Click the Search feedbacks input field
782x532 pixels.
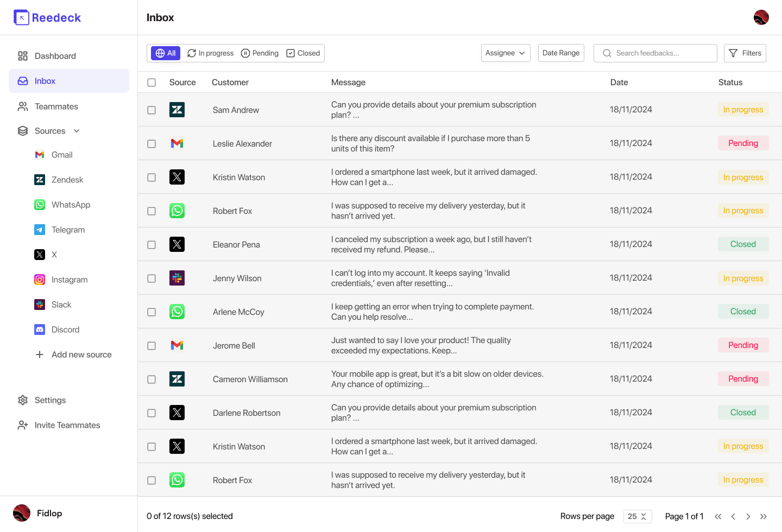pos(655,53)
